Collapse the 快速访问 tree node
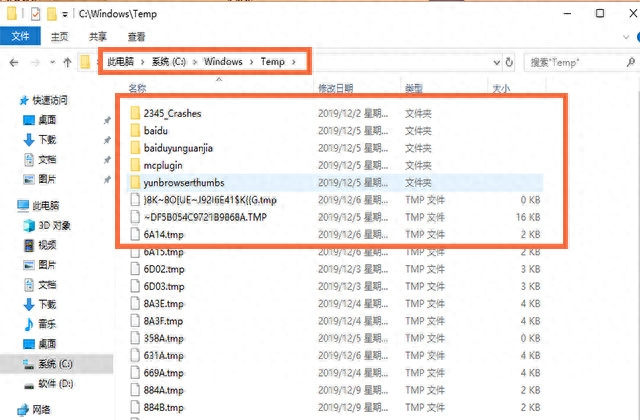This screenshot has height=420, width=640. (9, 100)
